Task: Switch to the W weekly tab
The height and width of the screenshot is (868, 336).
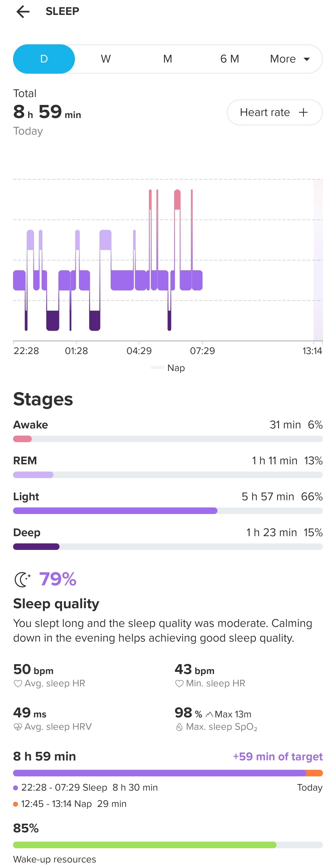Action: [106, 59]
